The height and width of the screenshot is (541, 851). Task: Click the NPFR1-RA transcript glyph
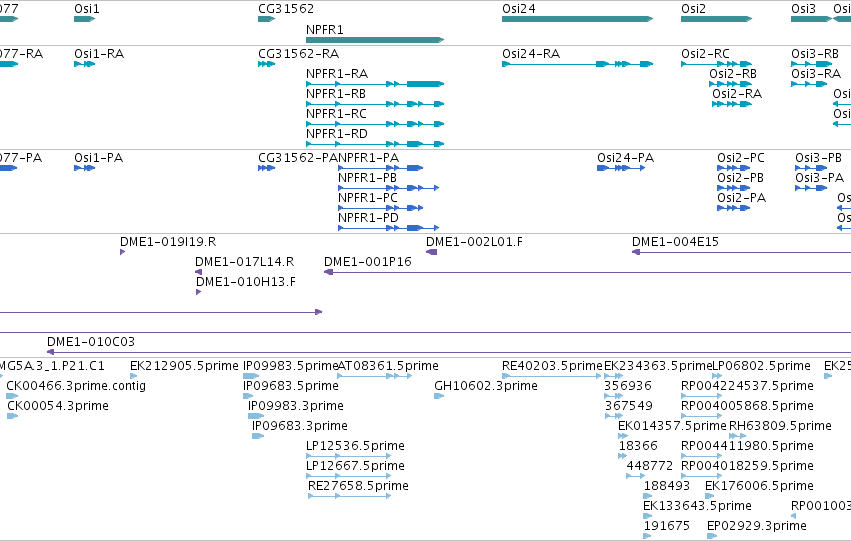pyautogui.click(x=375, y=84)
